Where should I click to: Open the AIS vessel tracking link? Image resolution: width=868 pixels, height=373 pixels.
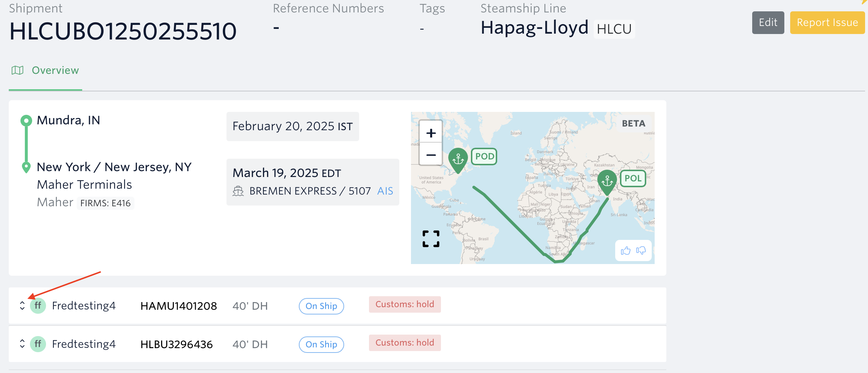click(x=385, y=191)
